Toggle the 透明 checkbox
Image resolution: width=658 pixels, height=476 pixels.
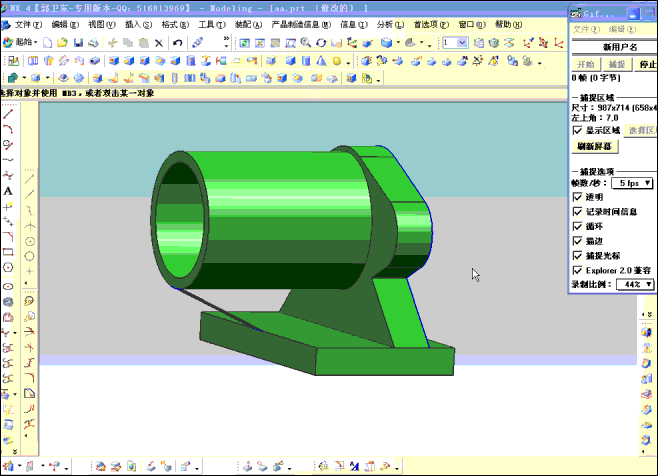tap(578, 197)
